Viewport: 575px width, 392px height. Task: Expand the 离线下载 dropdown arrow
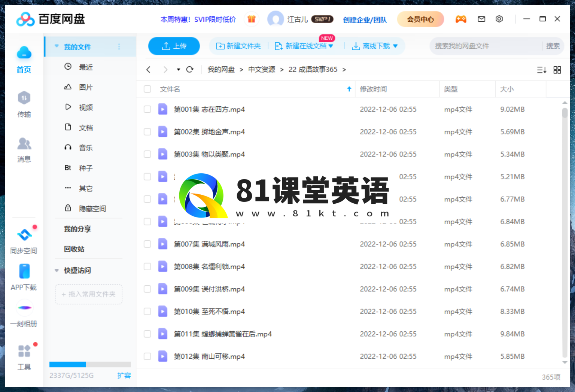click(395, 46)
